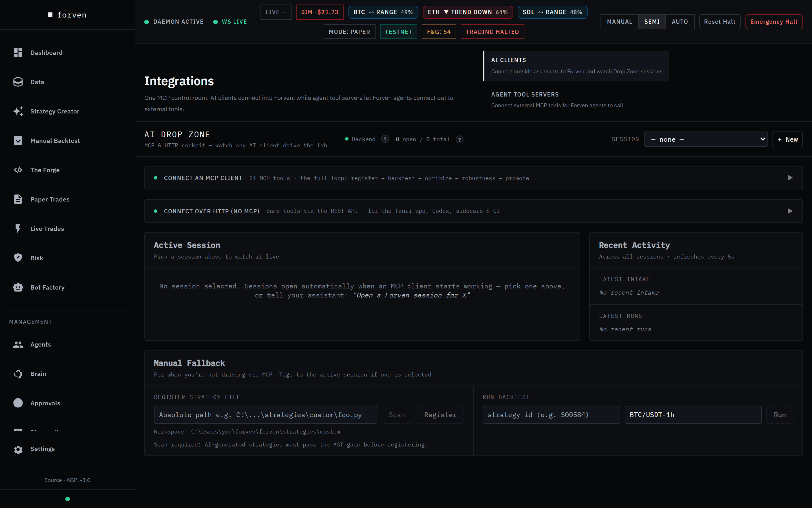Open the Dashboard grid icon
This screenshot has height=508, width=812.
point(18,52)
